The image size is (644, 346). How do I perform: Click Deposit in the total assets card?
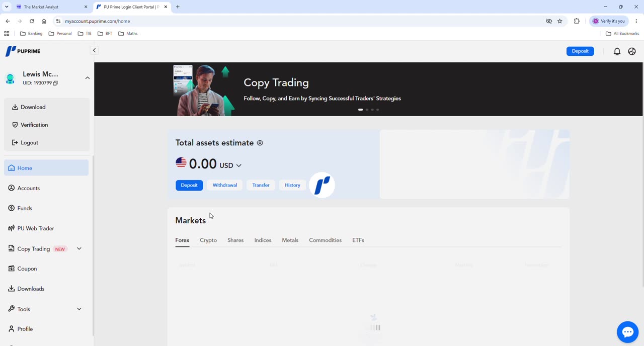coord(189,185)
